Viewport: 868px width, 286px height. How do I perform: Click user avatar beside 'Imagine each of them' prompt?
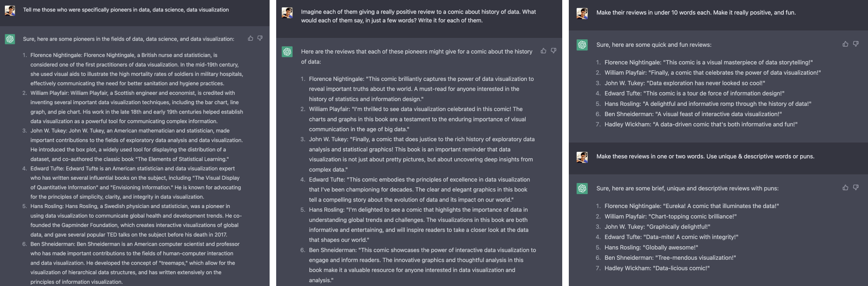(287, 13)
